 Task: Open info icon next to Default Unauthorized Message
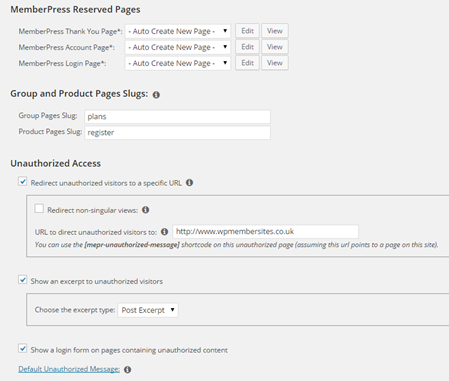point(127,369)
